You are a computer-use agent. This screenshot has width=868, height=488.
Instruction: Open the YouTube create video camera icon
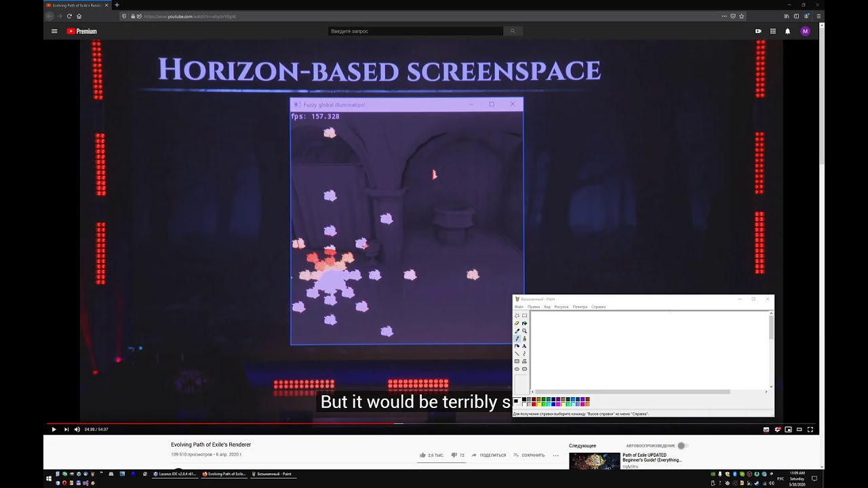pos(758,31)
